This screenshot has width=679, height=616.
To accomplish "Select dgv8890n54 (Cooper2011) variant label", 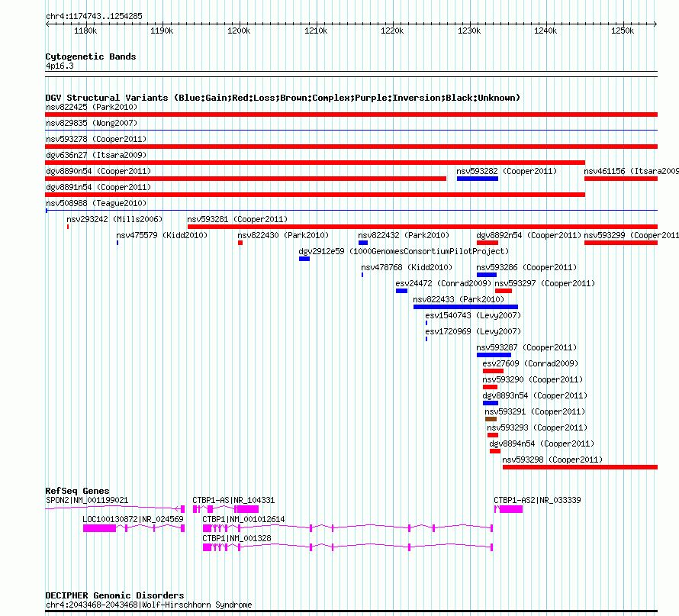I will pos(98,171).
